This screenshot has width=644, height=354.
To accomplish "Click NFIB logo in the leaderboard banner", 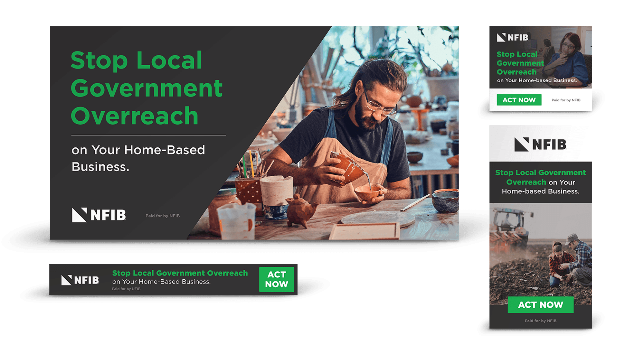I will click(80, 280).
